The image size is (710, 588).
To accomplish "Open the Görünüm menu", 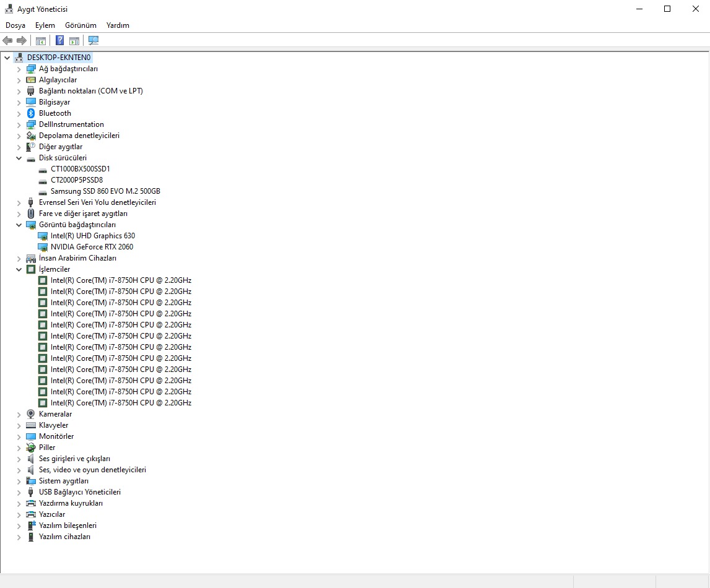I will pyautogui.click(x=80, y=25).
